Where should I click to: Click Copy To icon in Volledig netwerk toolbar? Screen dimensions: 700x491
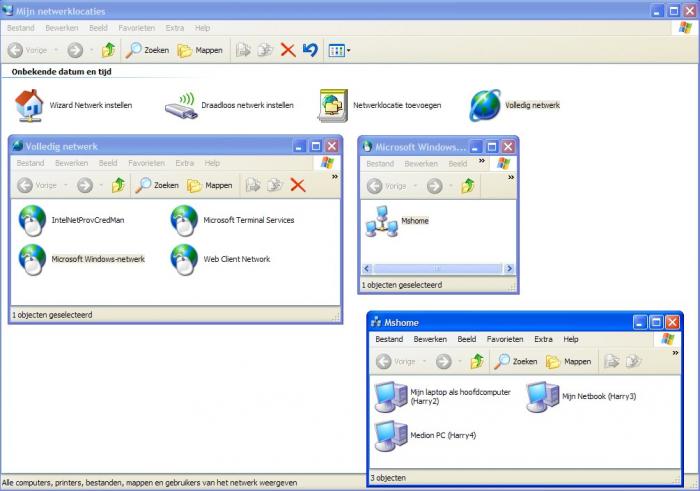tap(275, 185)
